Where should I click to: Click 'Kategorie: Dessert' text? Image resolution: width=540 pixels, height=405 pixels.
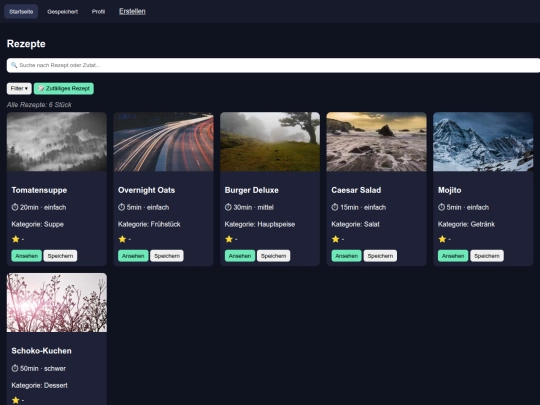(x=40, y=385)
